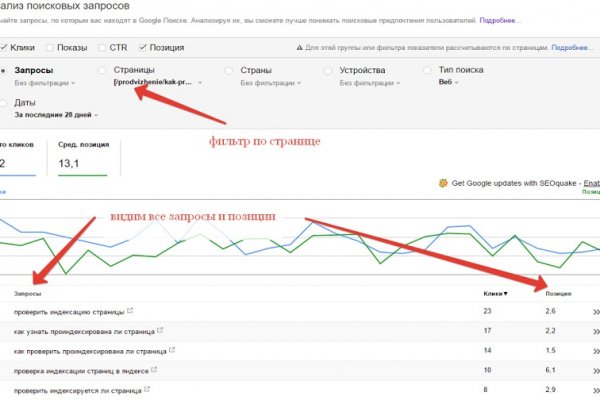This screenshot has width=600, height=400.
Task: Open external link icon for 'проверить индексацию страницы'
Action: coord(131,310)
